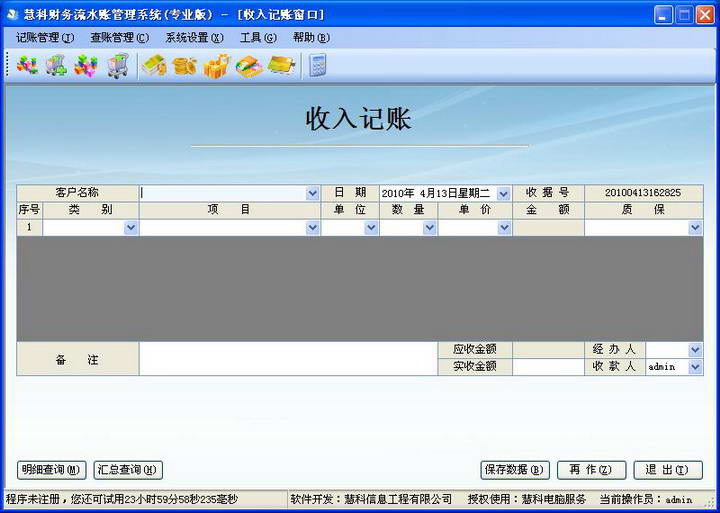Click the 类别 column header
The image size is (720, 513).
click(90, 210)
